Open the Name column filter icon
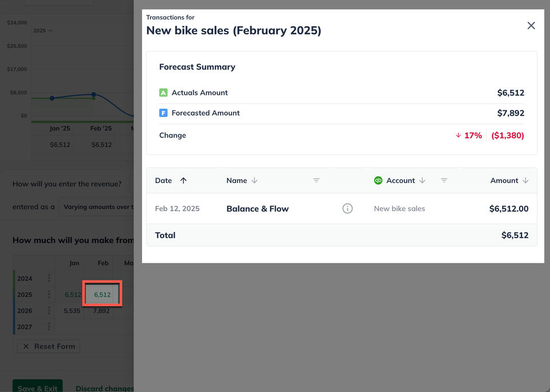 (x=316, y=180)
